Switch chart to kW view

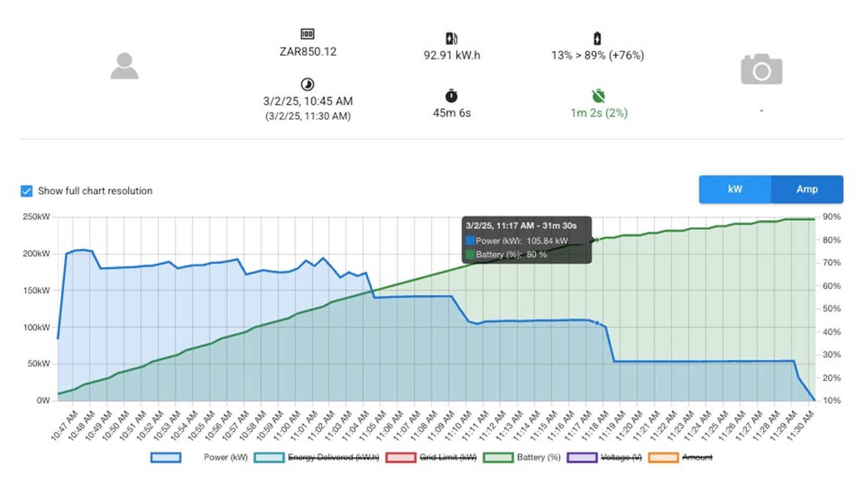tap(735, 189)
